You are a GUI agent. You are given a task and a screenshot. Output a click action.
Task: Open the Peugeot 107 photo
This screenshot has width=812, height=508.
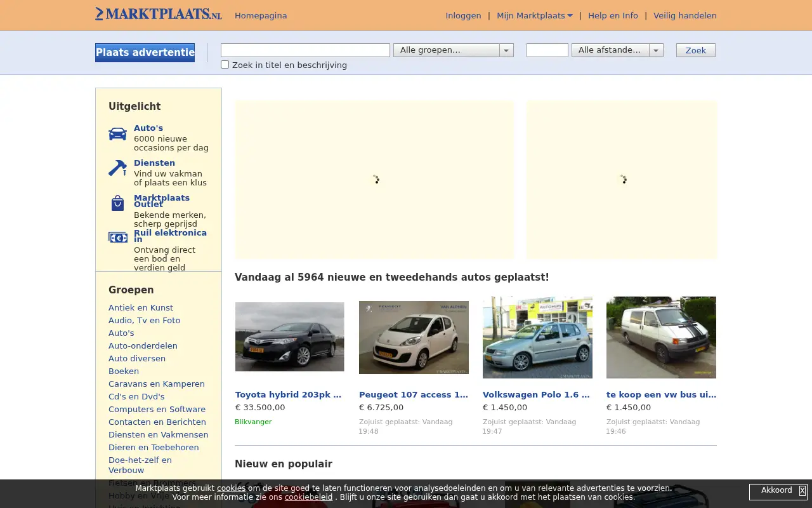click(x=414, y=337)
